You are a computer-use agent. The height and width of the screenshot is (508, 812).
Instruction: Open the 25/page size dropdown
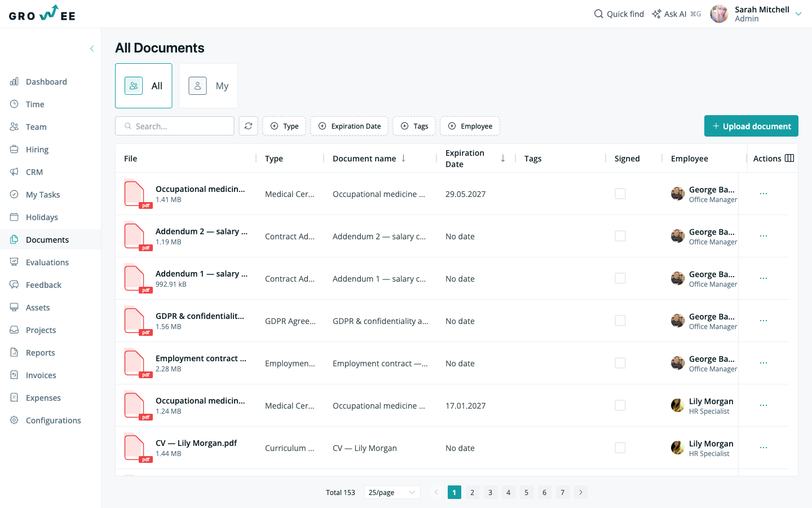coord(392,492)
